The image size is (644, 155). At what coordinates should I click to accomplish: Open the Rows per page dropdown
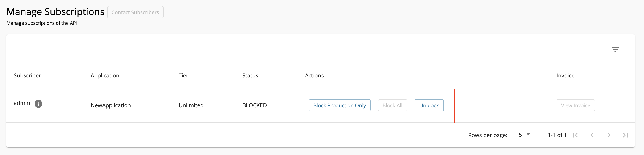(524, 135)
